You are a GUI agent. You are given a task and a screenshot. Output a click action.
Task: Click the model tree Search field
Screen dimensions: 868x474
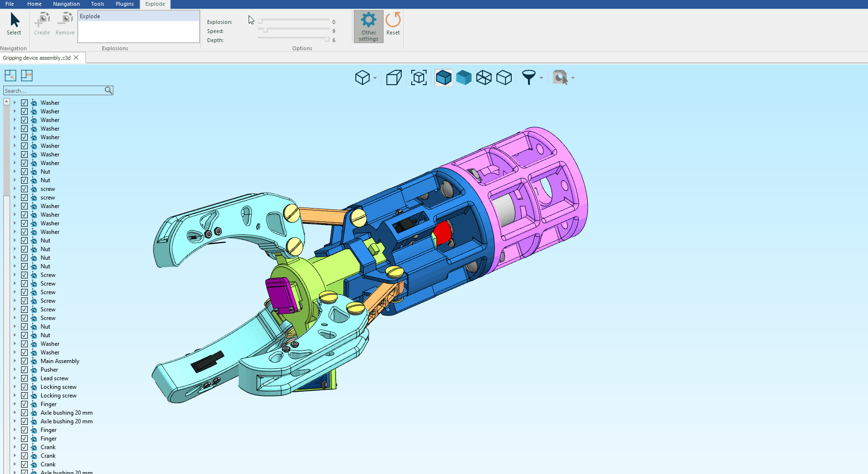point(54,91)
